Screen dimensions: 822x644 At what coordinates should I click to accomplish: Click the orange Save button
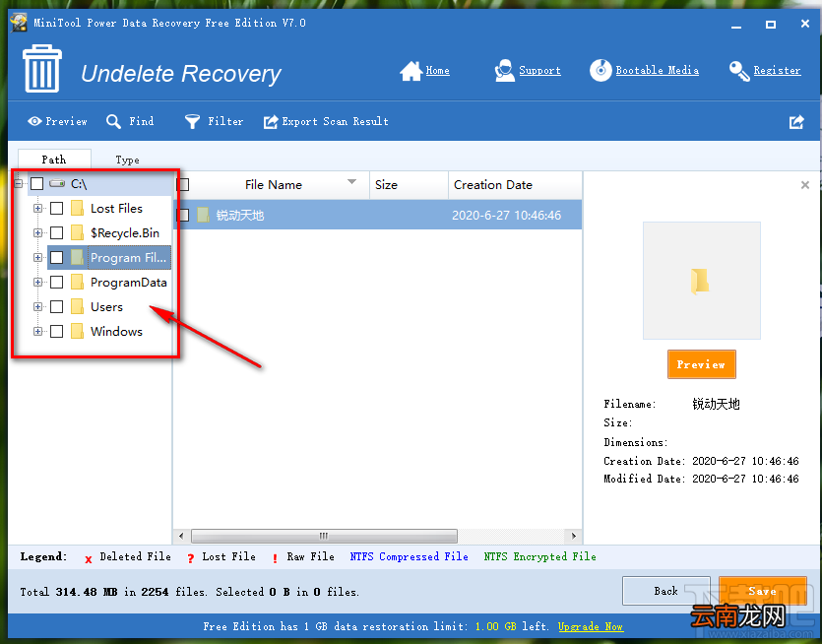[x=762, y=591]
